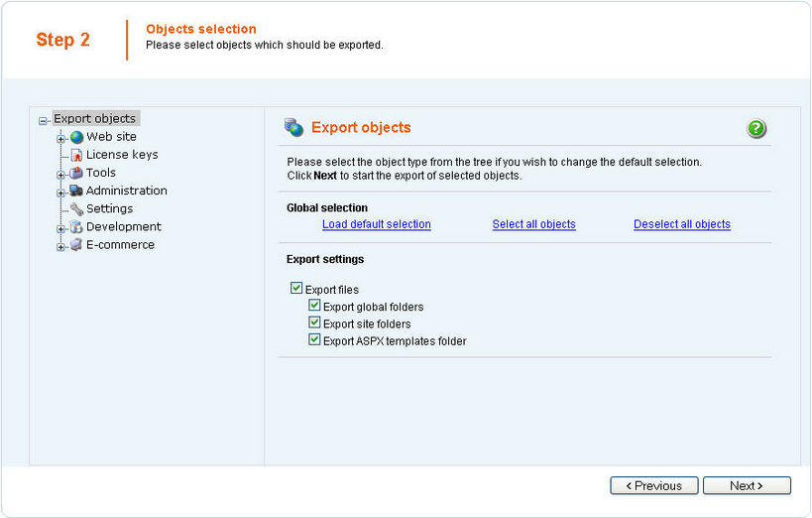Click the Step 2 title
This screenshot has height=518, width=812.
pos(62,40)
